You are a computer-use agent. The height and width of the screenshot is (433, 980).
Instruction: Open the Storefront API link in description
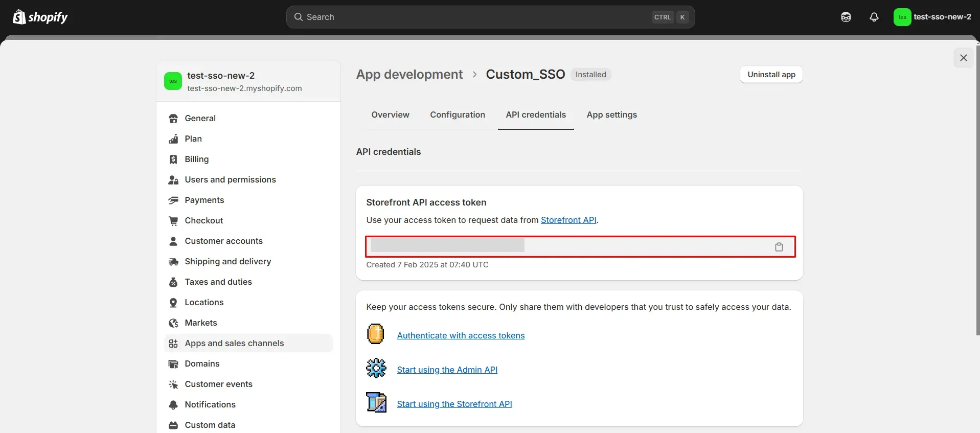[x=568, y=220]
